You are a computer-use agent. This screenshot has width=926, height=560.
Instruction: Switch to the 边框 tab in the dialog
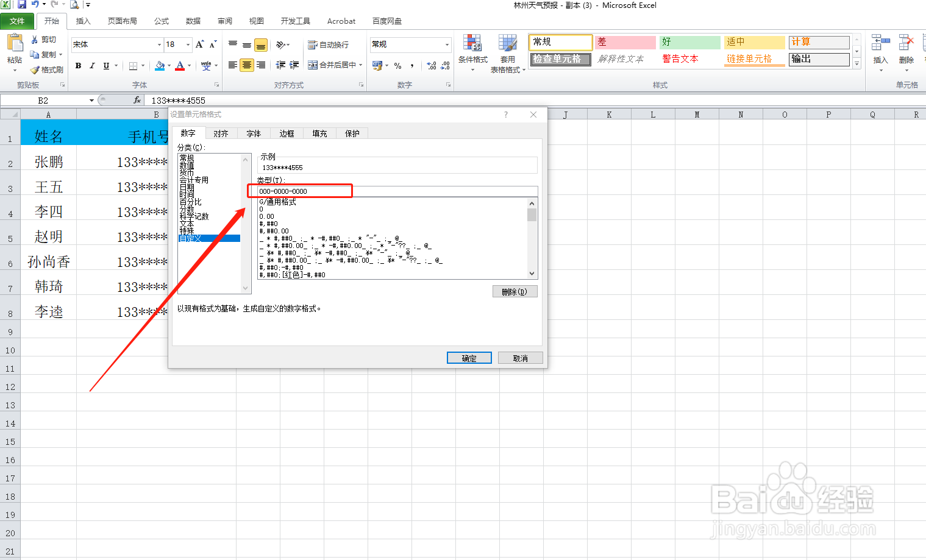tap(287, 133)
